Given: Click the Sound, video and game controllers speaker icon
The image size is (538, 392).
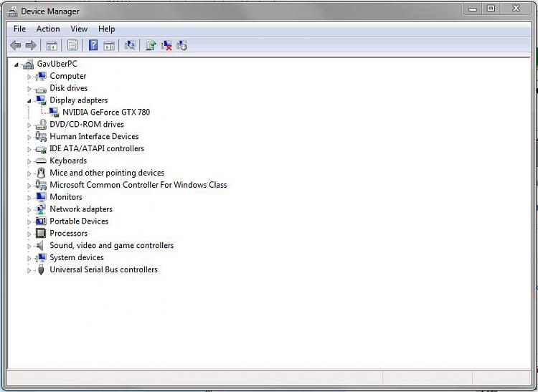Looking at the screenshot, I should point(40,245).
